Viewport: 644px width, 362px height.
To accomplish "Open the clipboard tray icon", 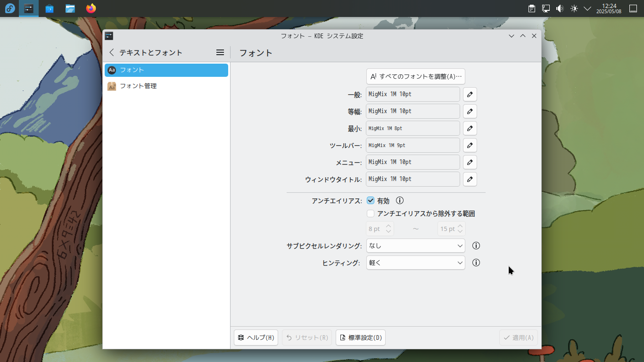I will click(x=532, y=8).
